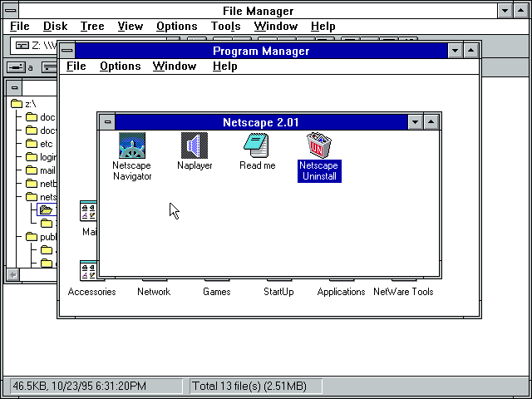Open the Read me notepad icon
The height and width of the screenshot is (399, 532).
pyautogui.click(x=257, y=145)
